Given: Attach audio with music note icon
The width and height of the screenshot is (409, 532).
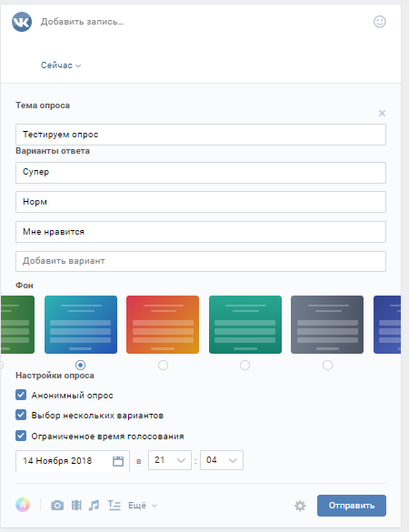Looking at the screenshot, I should click(x=94, y=506).
